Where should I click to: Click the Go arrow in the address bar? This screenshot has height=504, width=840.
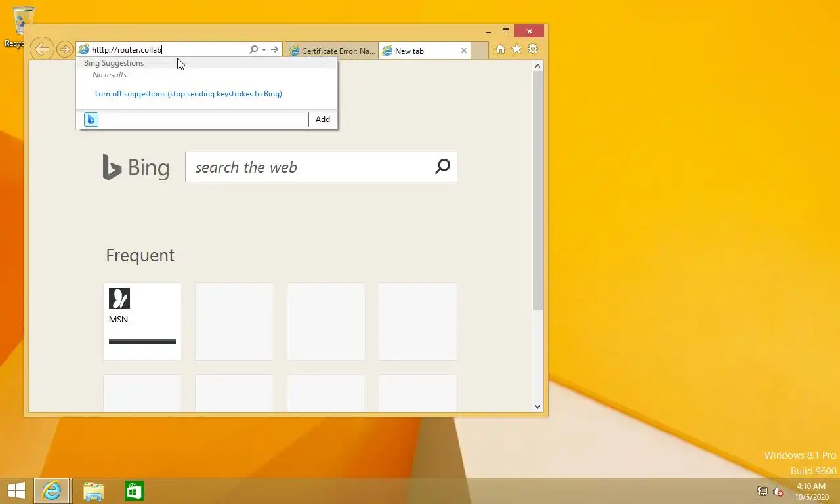point(274,49)
